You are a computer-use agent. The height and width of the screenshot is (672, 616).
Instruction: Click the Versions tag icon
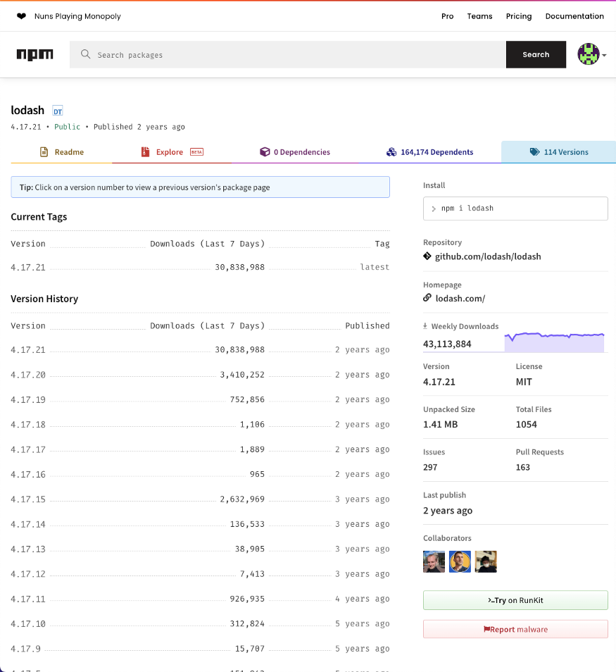534,151
